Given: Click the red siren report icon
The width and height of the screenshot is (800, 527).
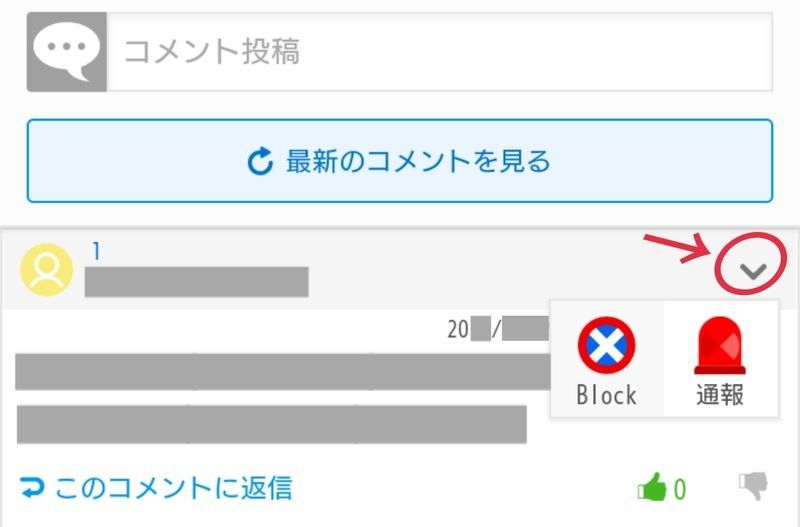Looking at the screenshot, I should pos(720,346).
